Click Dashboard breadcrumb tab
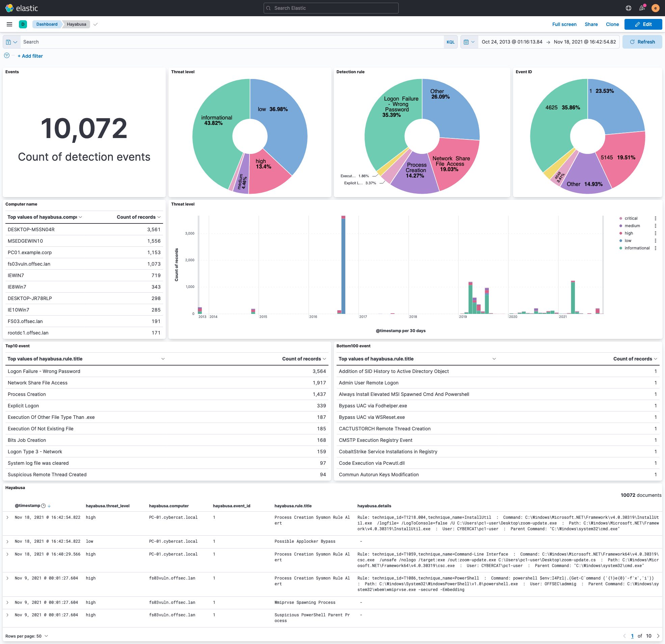 click(x=47, y=24)
